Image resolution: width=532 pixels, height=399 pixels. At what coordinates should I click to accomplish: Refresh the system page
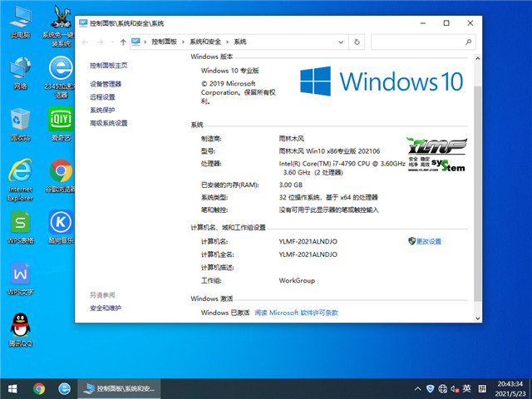coord(357,42)
